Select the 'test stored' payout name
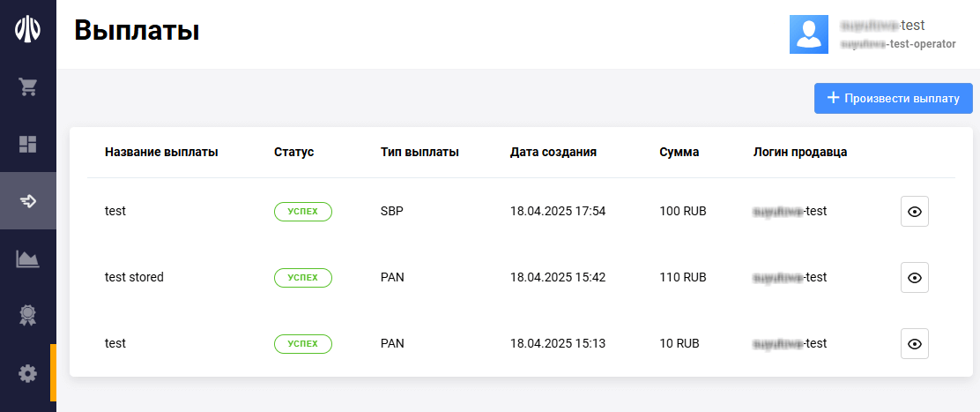This screenshot has height=412, width=980. (134, 277)
